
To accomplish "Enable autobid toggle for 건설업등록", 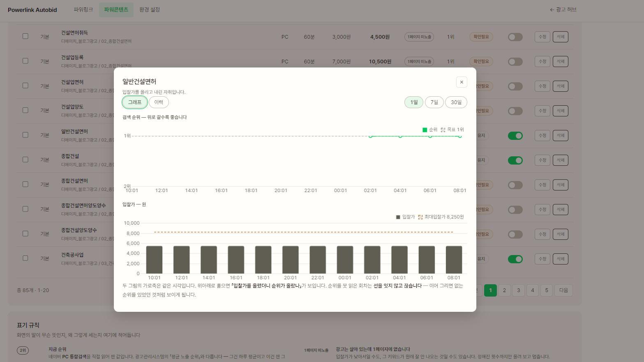I will [515, 62].
